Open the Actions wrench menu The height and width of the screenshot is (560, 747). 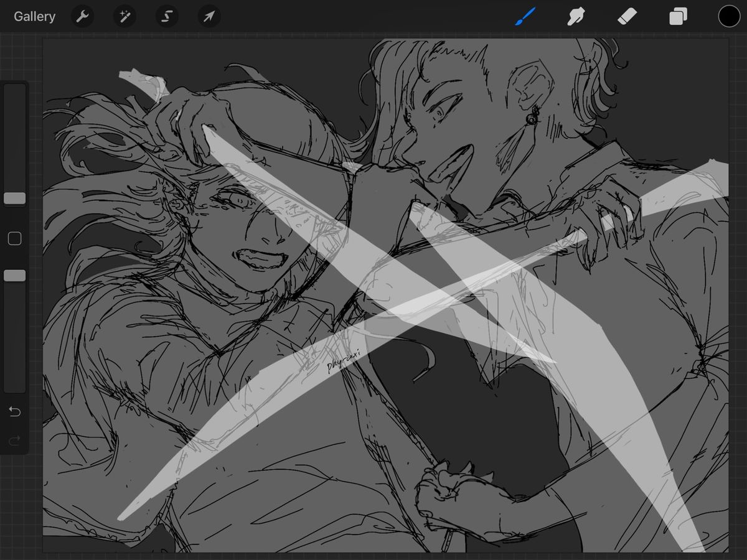point(82,17)
